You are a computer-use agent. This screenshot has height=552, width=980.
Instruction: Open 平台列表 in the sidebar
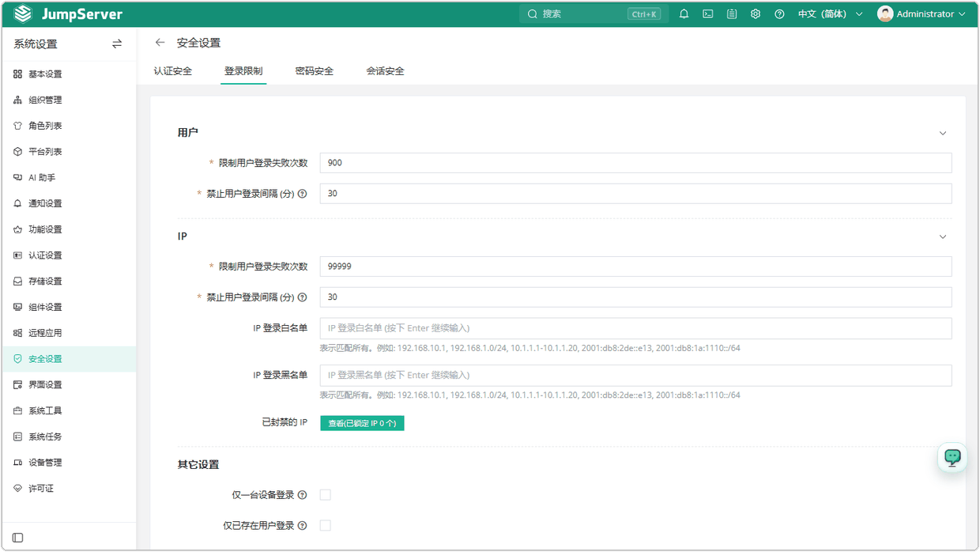[x=68, y=152]
